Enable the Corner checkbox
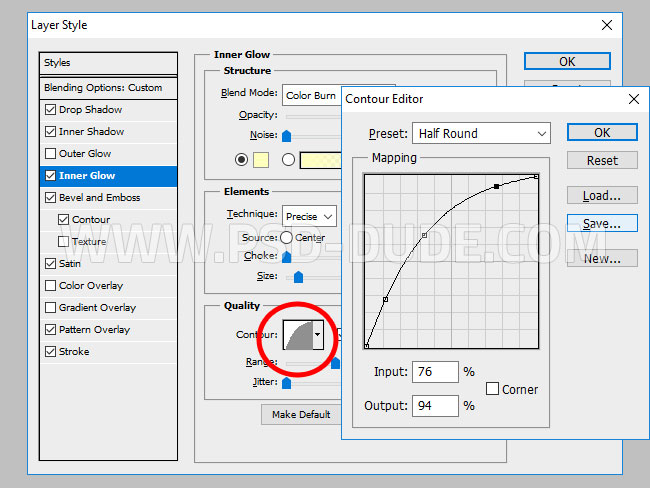 click(x=493, y=389)
